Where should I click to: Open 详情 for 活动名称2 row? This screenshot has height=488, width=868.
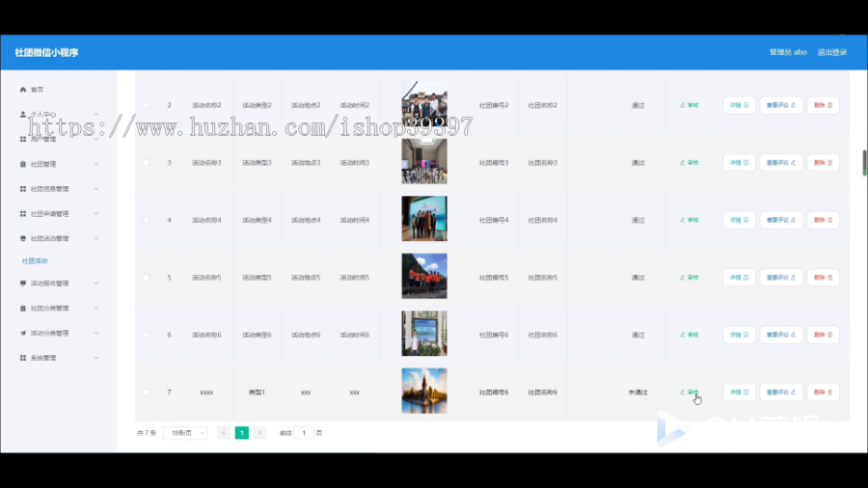coord(739,105)
